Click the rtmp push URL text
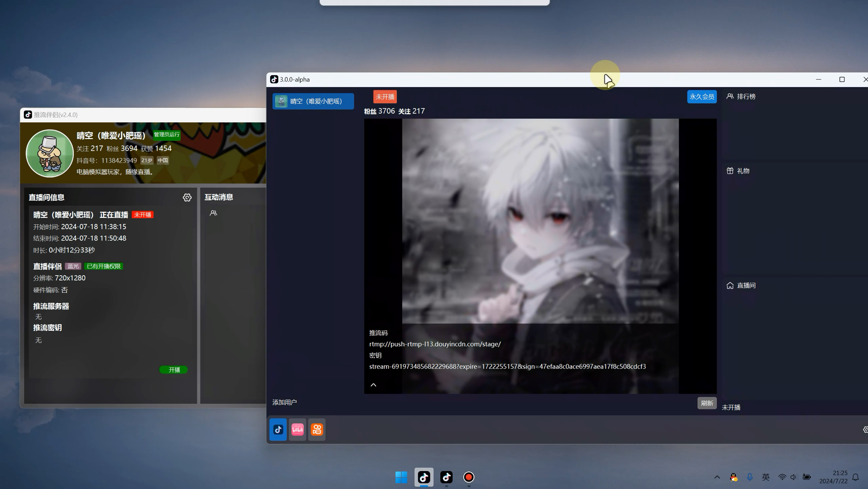 435,344
